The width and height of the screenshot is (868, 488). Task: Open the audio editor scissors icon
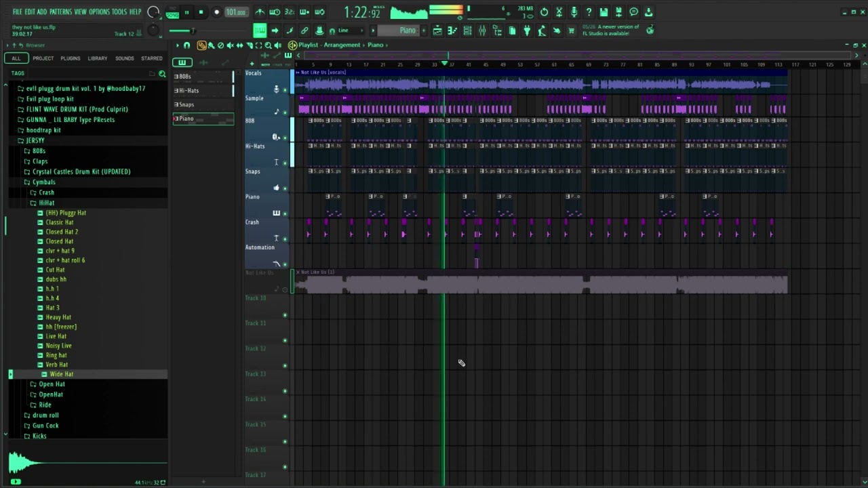click(559, 12)
